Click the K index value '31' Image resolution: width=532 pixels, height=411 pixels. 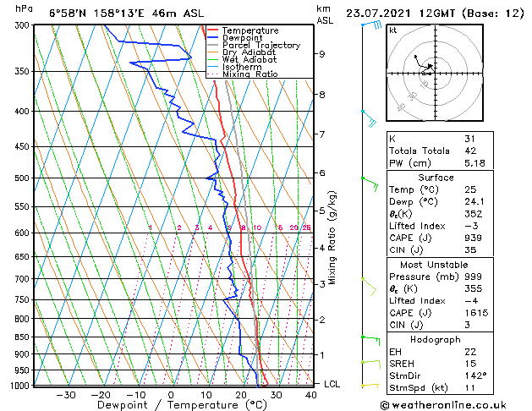(x=469, y=139)
